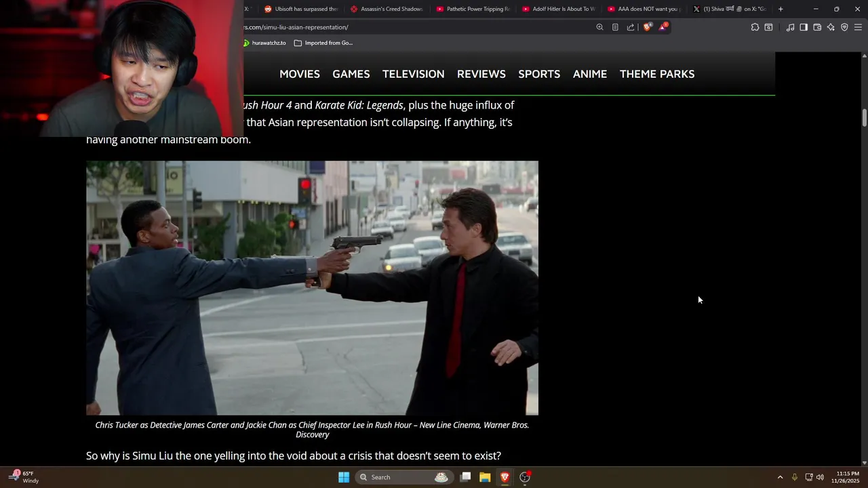This screenshot has width=868, height=488.
Task: Open REVIEWS section in site navigation
Action: coord(481,74)
